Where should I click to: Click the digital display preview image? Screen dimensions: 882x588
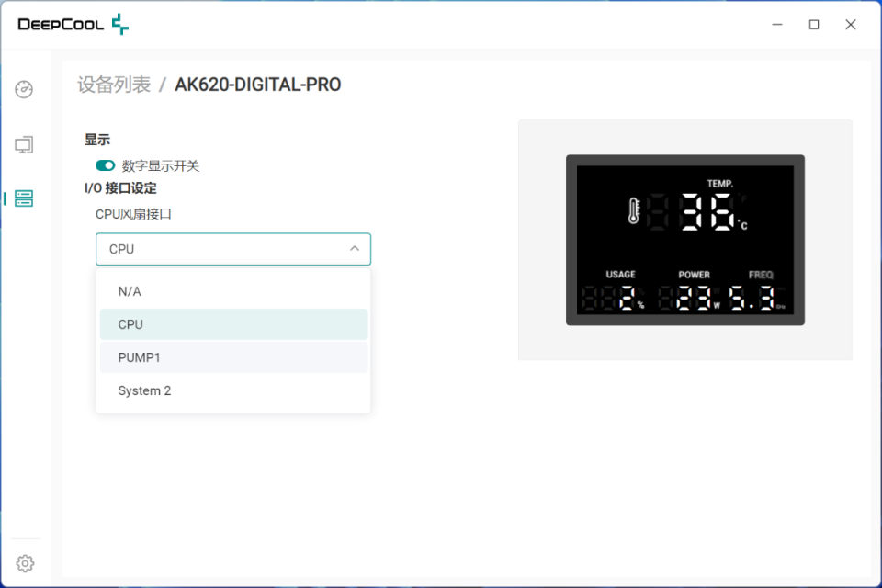[685, 240]
